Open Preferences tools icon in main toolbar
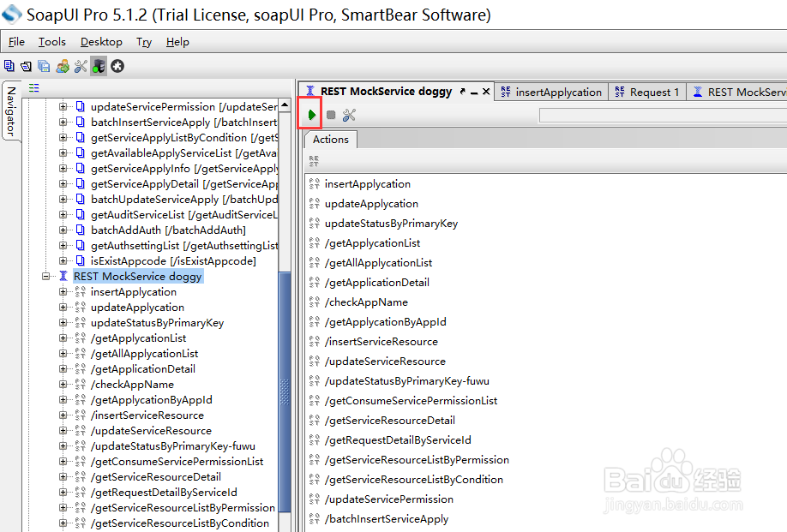The height and width of the screenshot is (532, 787). pos(81,66)
